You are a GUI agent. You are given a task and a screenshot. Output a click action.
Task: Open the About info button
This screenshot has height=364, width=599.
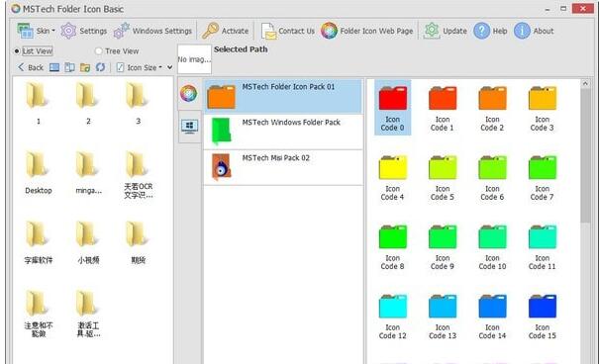point(534,31)
